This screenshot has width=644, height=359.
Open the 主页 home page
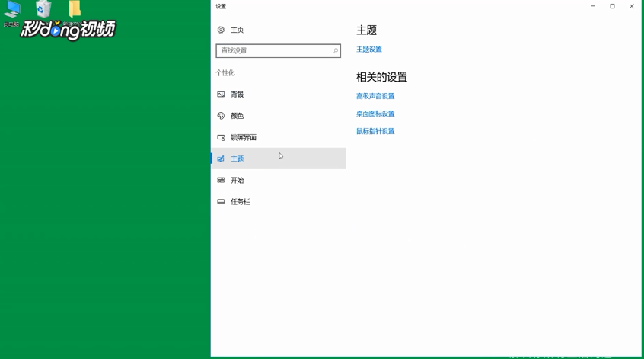point(237,30)
